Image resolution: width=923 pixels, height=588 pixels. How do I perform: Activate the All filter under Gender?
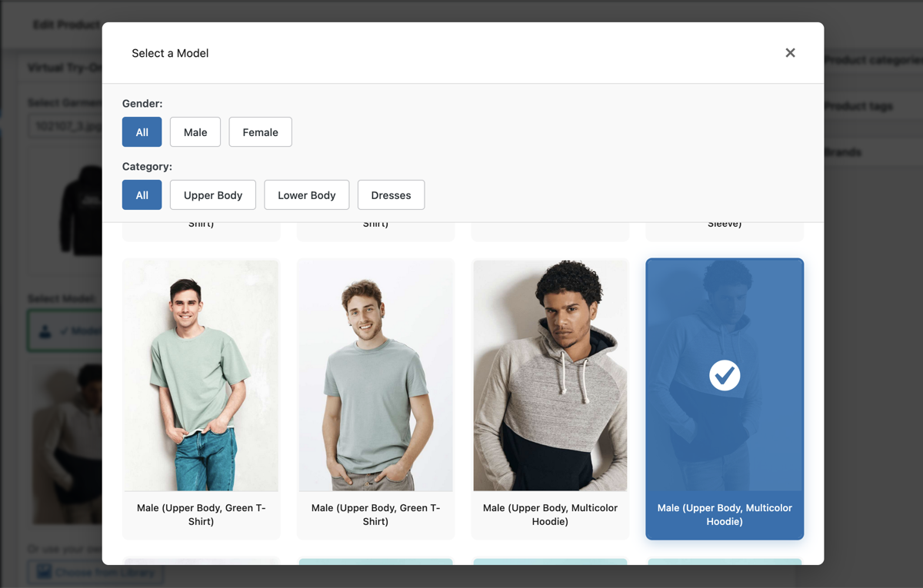point(142,131)
